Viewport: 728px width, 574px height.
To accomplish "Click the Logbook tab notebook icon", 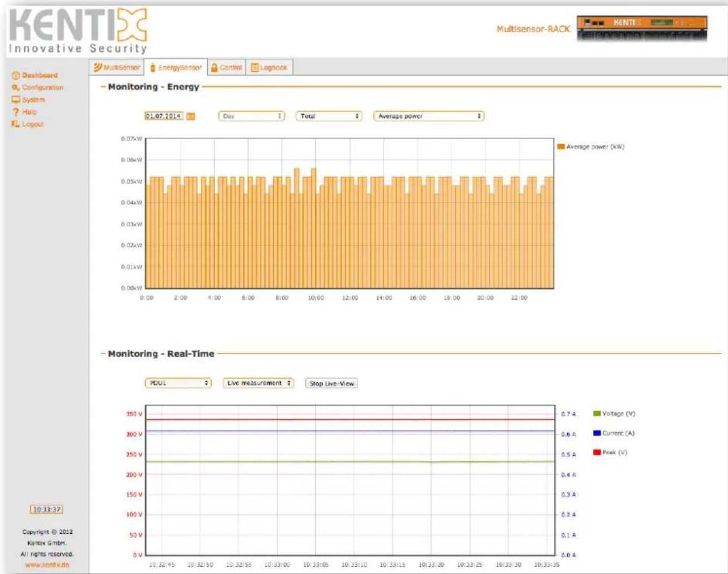I will click(x=254, y=68).
